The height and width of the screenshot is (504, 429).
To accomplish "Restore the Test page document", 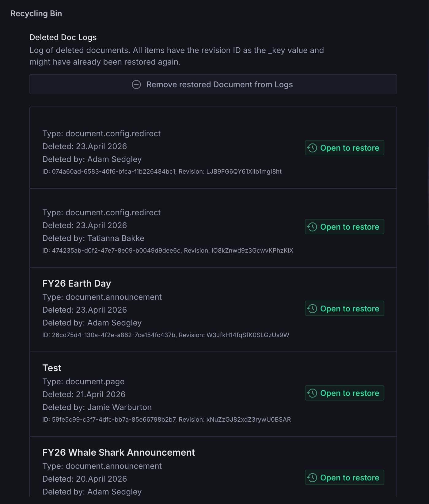I will click(x=344, y=393).
